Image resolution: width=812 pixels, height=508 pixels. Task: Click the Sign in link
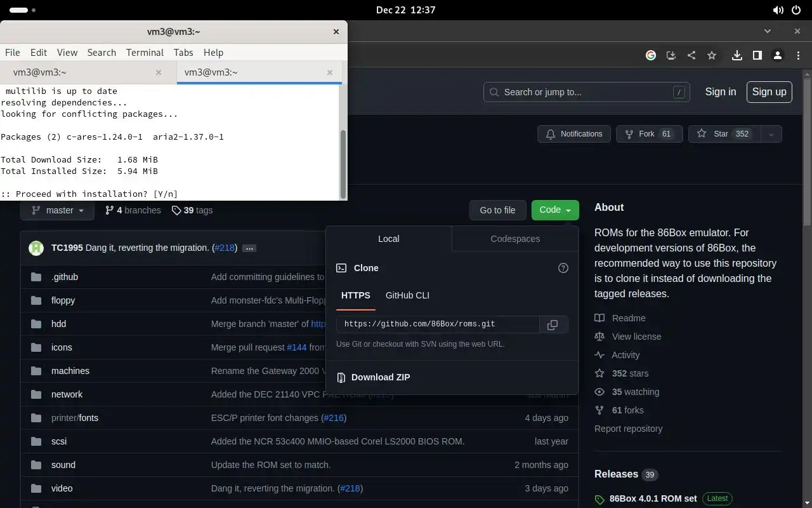coord(721,92)
